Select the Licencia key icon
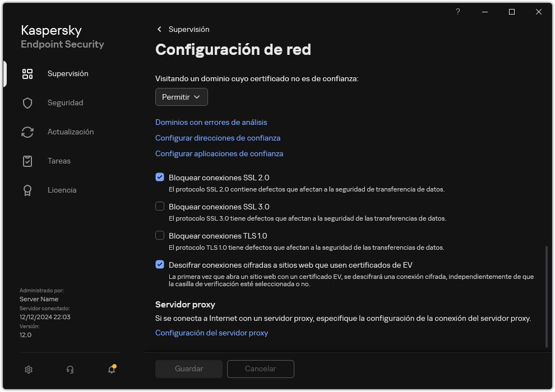Screen dimensions: 555x392 click(27, 190)
